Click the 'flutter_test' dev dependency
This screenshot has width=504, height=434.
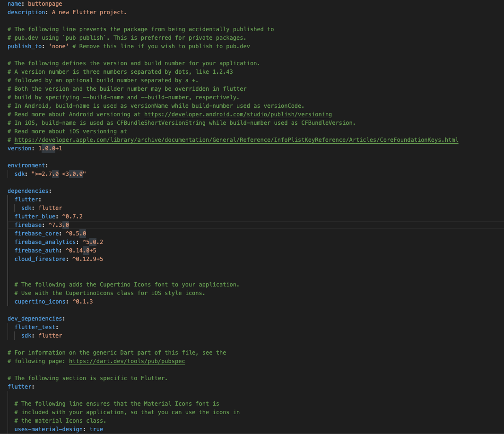[x=35, y=327]
